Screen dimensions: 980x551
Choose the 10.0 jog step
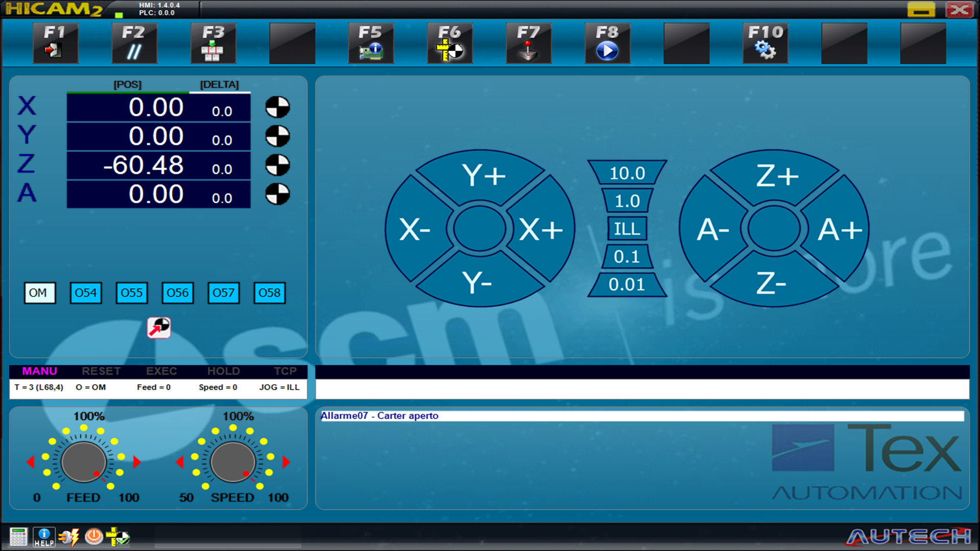pos(627,172)
